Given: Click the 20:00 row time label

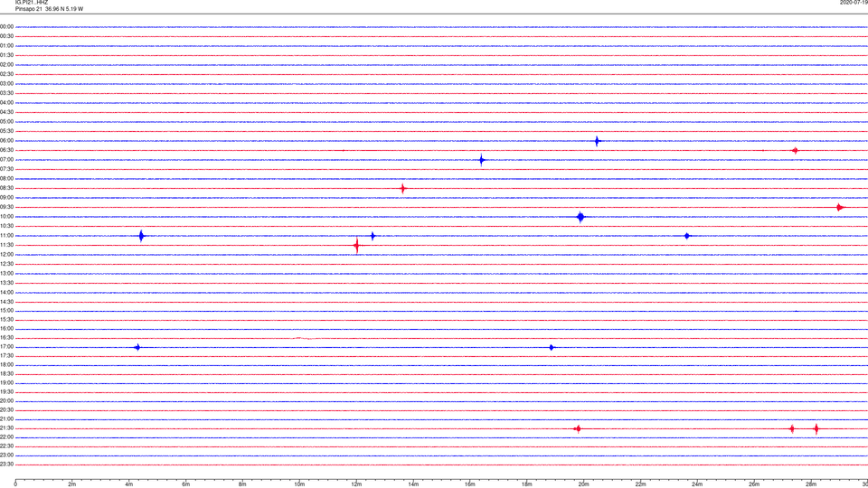Looking at the screenshot, I should [x=6, y=401].
